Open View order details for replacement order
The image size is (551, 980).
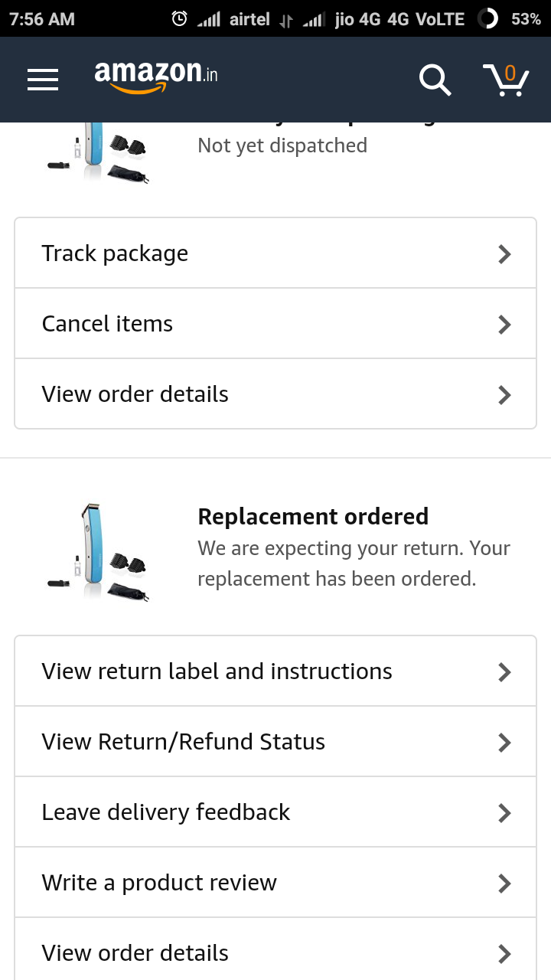pos(135,953)
